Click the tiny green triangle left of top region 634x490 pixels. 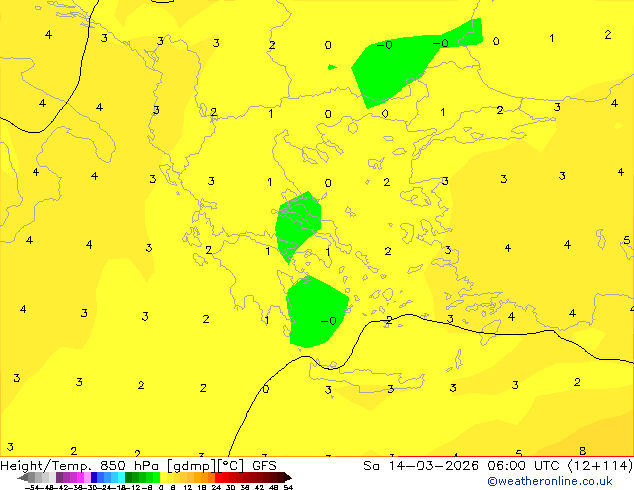point(332,67)
